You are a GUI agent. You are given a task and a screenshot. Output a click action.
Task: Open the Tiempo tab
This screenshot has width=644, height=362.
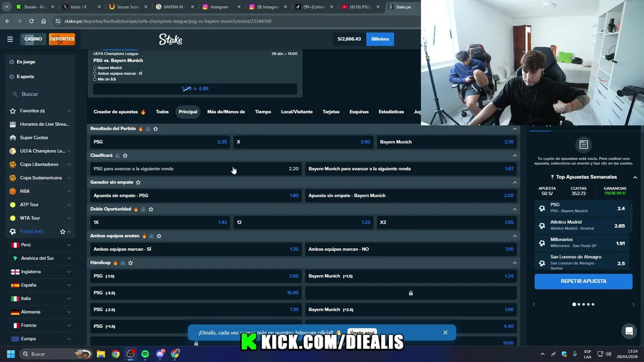point(263,112)
